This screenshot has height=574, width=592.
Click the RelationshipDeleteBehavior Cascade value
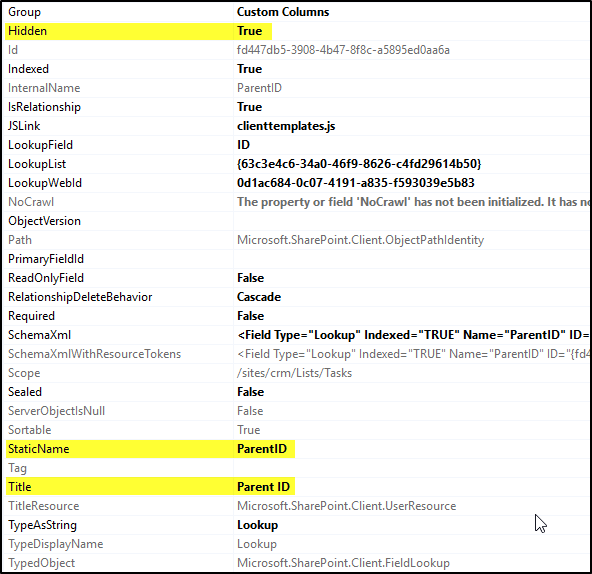(x=259, y=297)
